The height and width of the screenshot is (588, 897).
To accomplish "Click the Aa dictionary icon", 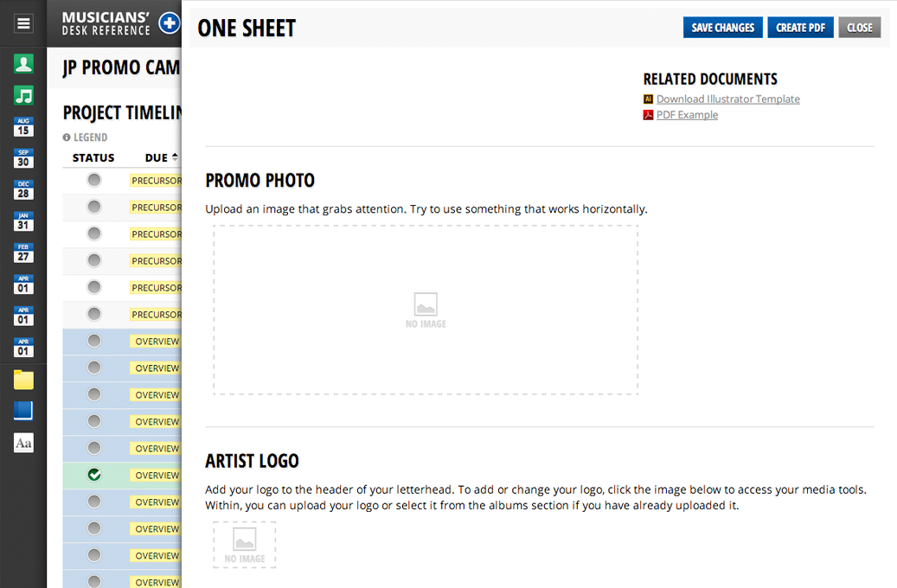I will pos(23,443).
